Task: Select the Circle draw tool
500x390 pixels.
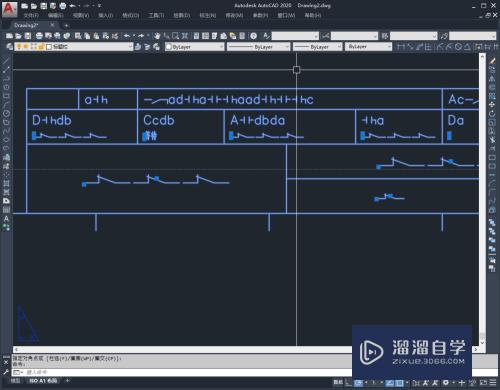Action: pyautogui.click(x=6, y=113)
